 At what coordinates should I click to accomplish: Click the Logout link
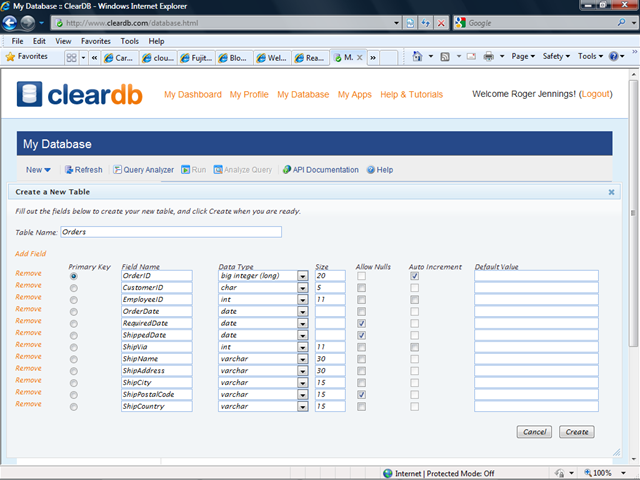596,94
